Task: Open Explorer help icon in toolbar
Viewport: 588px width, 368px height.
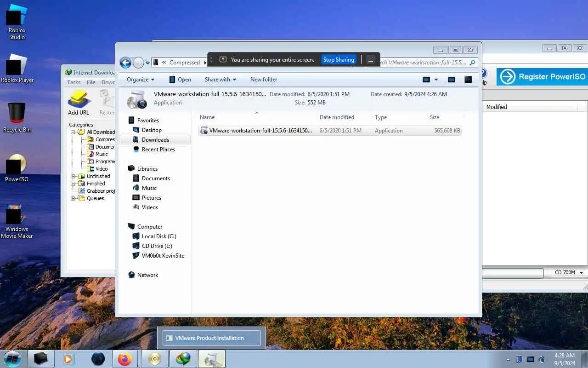Action: tap(468, 80)
